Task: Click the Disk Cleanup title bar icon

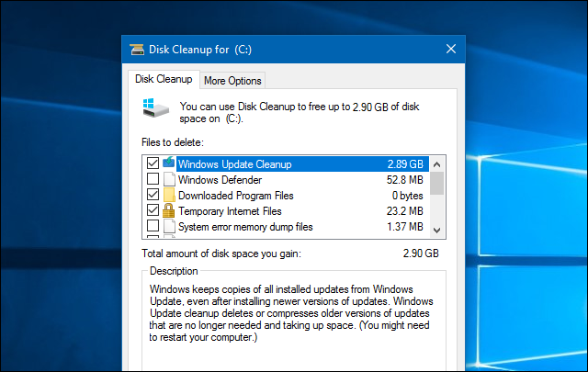Action: pyautogui.click(x=137, y=50)
